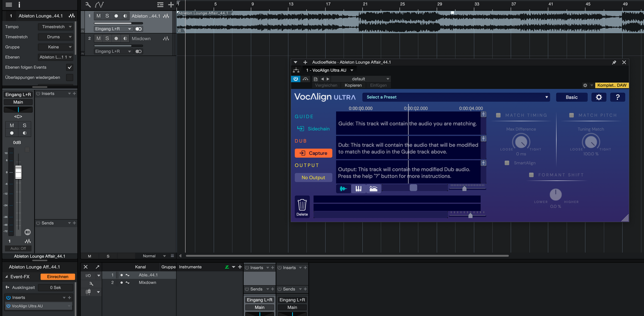Collapse the Event-FX section
The height and width of the screenshot is (316, 644).
7,277
